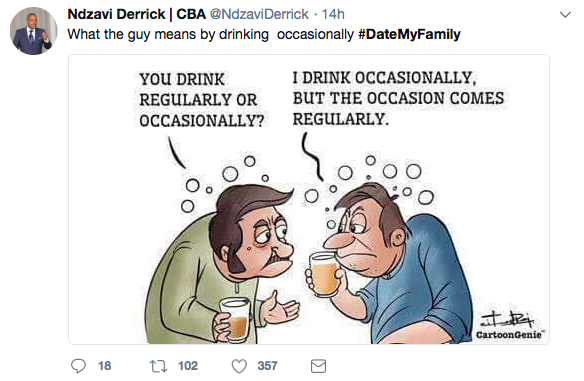Like the tweet with the heart icon

239,366
